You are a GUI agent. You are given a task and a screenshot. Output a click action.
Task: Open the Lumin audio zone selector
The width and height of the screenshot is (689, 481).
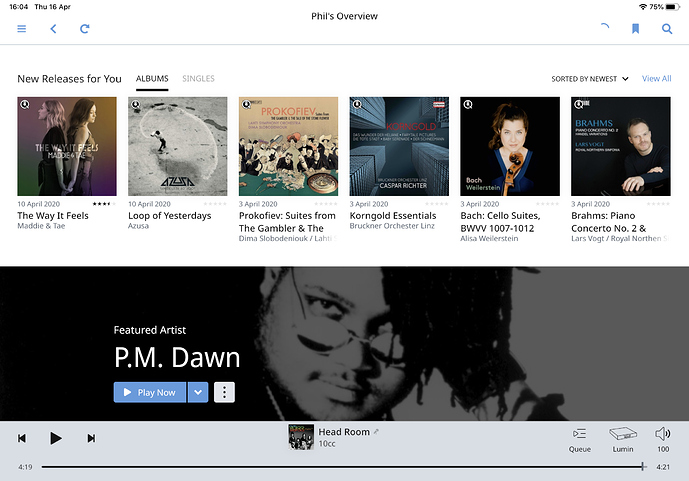[623, 440]
